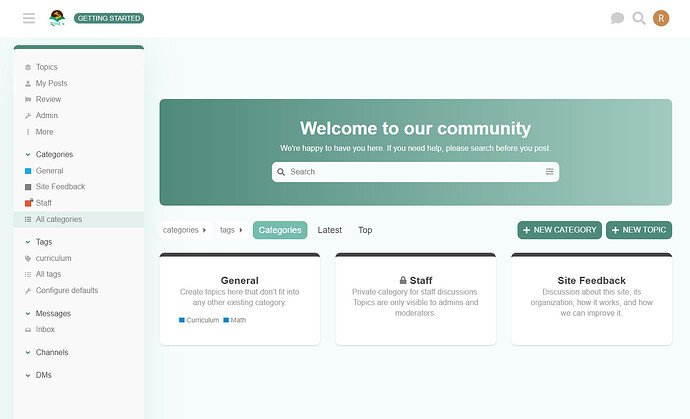Start a New Topic
The height and width of the screenshot is (419, 690).
pos(639,230)
